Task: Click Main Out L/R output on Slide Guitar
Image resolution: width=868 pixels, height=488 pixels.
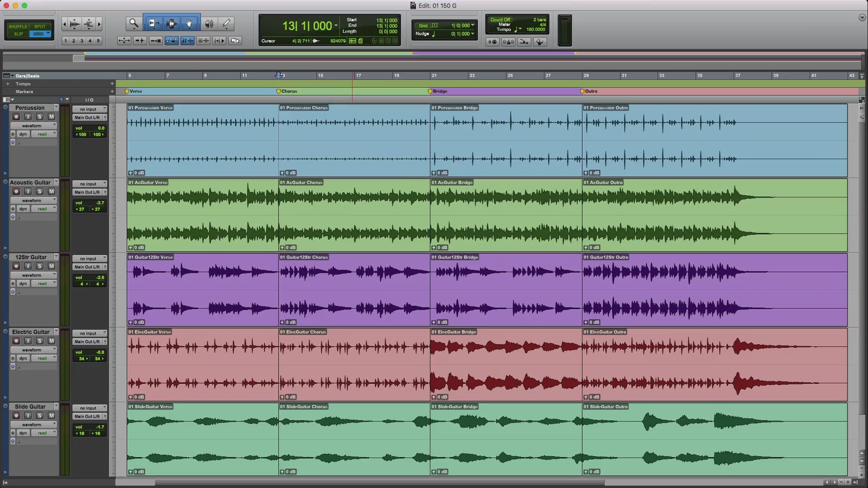Action: click(87, 417)
